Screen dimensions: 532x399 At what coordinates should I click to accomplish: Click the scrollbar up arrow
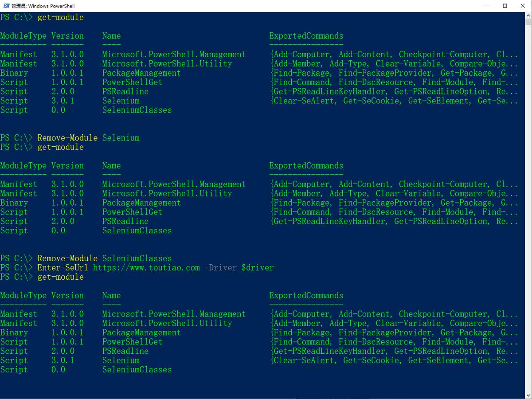(x=528, y=16)
